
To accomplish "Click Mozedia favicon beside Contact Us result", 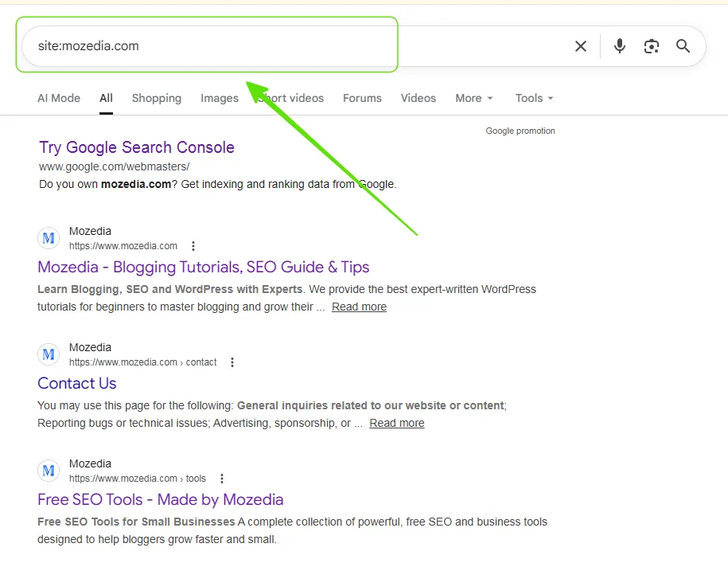I will 49,354.
